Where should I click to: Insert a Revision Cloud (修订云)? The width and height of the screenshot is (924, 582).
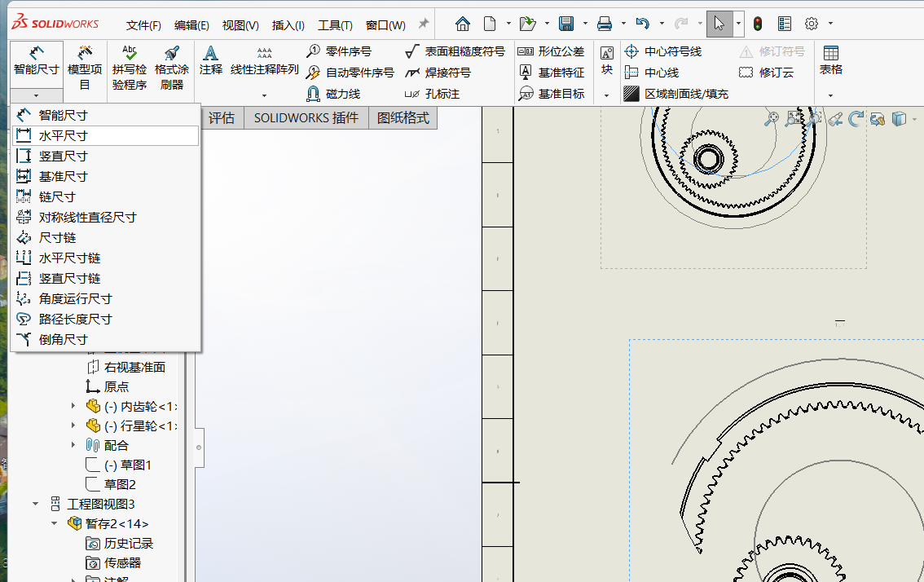pos(766,73)
